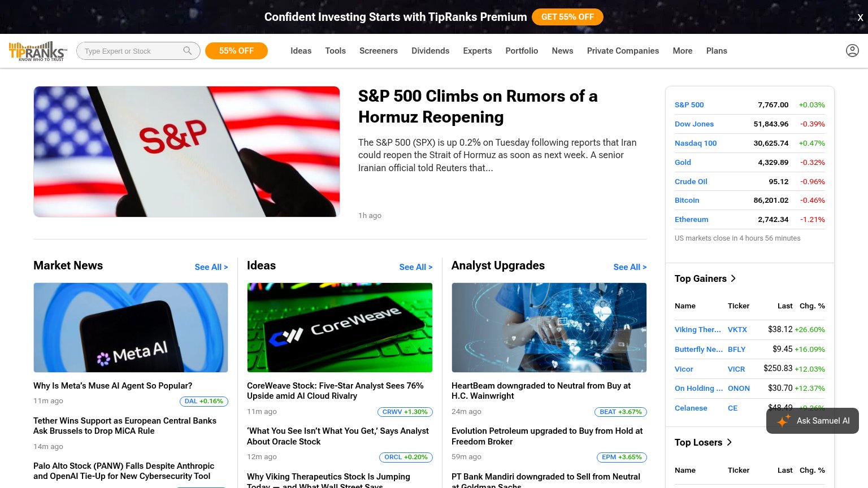This screenshot has height=488, width=868.
Task: Open the ONON ticker link
Action: coord(739,388)
